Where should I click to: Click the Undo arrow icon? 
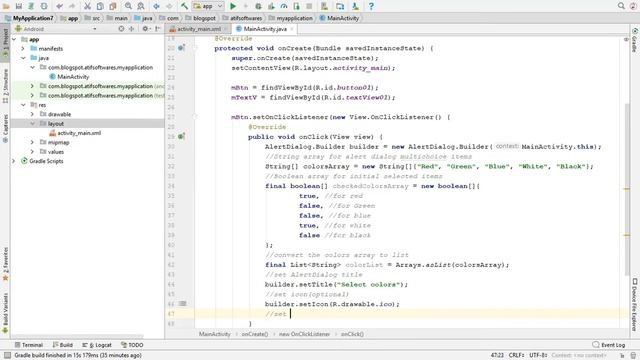[60, 6]
